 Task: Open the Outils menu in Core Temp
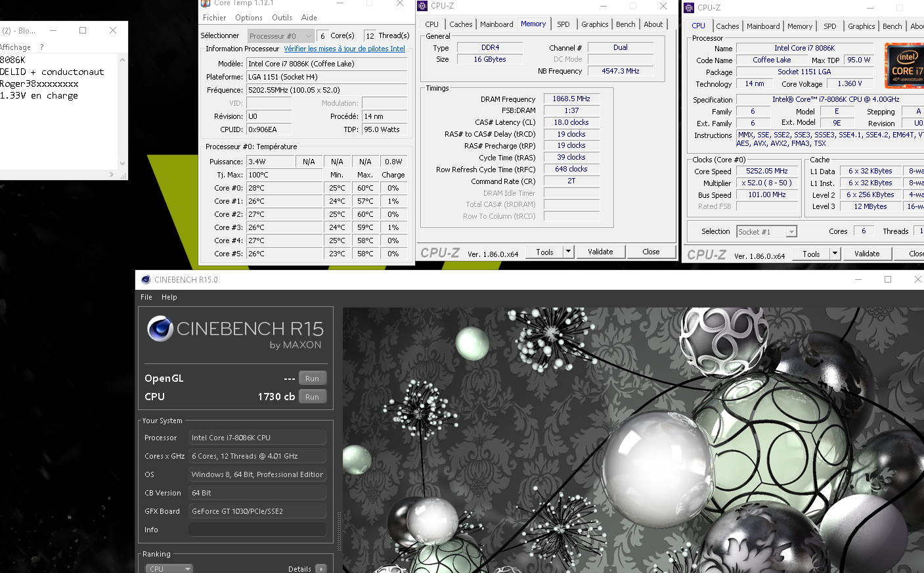coord(282,18)
